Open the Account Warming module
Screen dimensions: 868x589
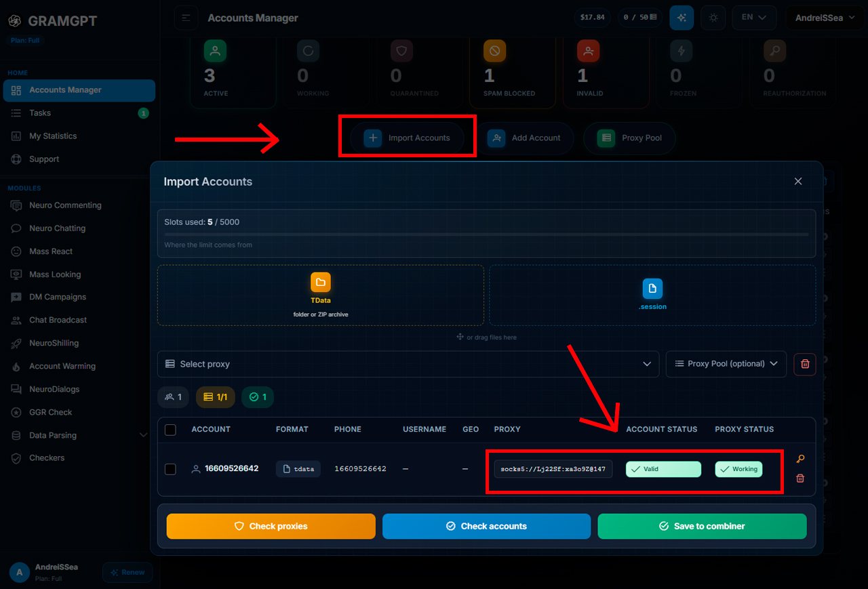pyautogui.click(x=79, y=366)
